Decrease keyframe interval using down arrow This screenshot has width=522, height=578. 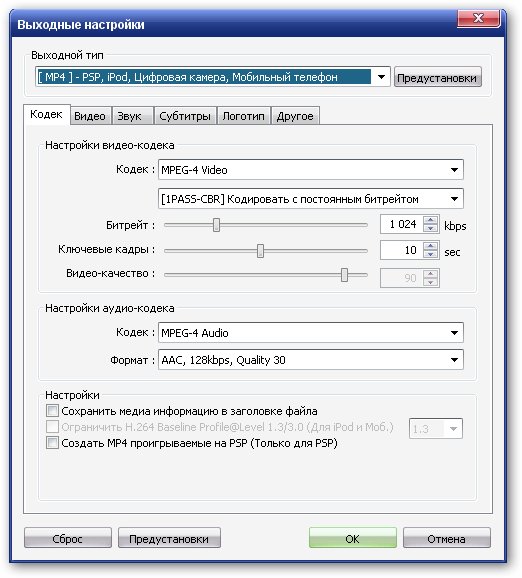click(430, 254)
